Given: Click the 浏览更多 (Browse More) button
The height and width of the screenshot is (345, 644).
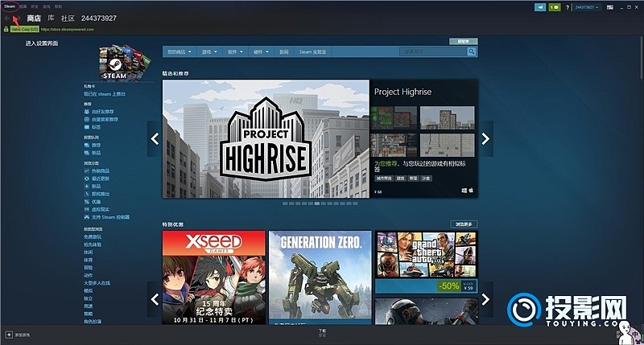Looking at the screenshot, I should tap(464, 224).
